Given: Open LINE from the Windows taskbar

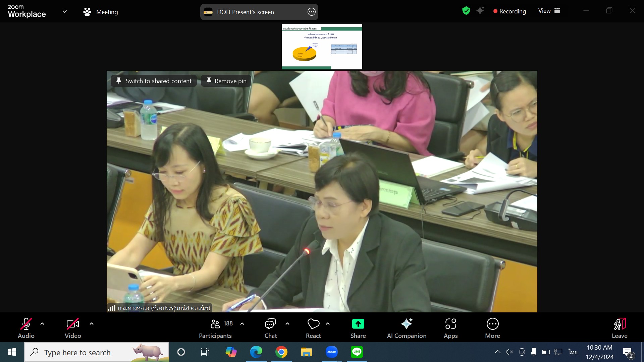Looking at the screenshot, I should (x=357, y=352).
